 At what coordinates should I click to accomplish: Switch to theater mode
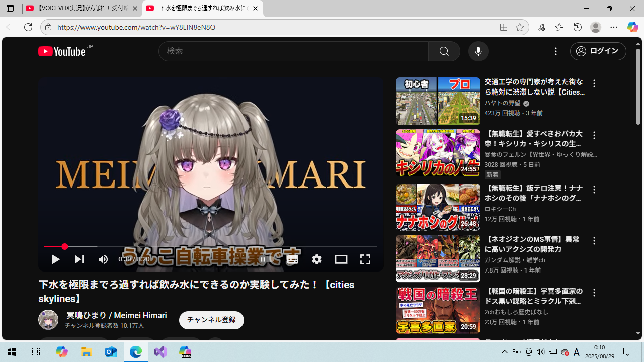coord(341,259)
